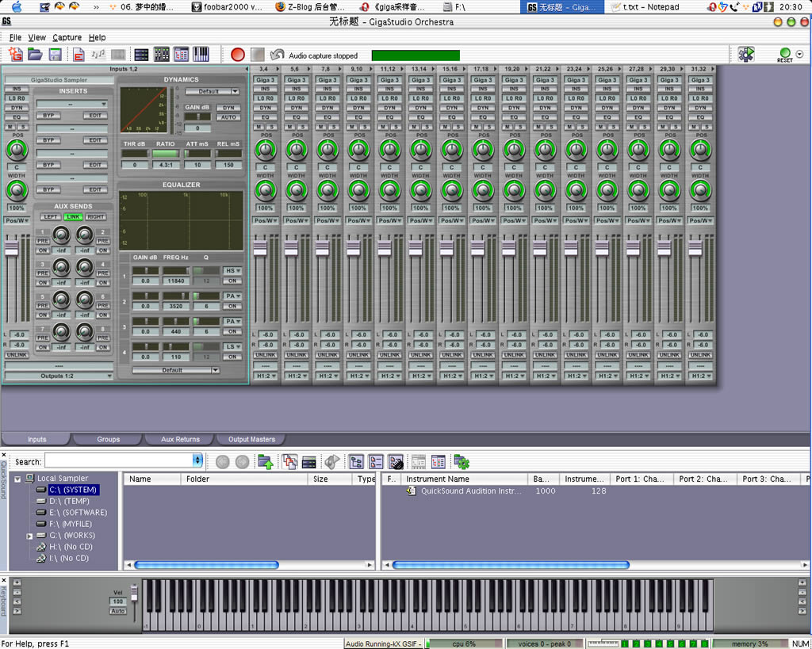The image size is (812, 649).
Task: Toggle QuickSound audition speaker icon
Action: click(332, 462)
